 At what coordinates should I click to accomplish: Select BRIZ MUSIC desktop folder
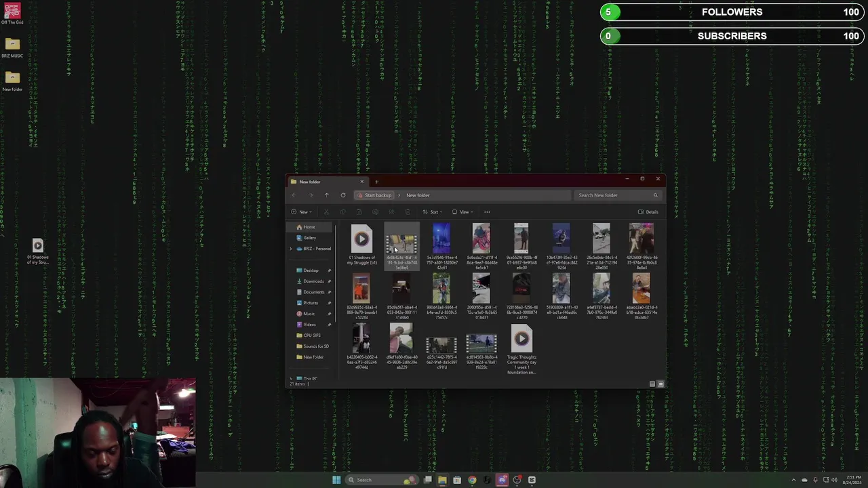tap(12, 49)
